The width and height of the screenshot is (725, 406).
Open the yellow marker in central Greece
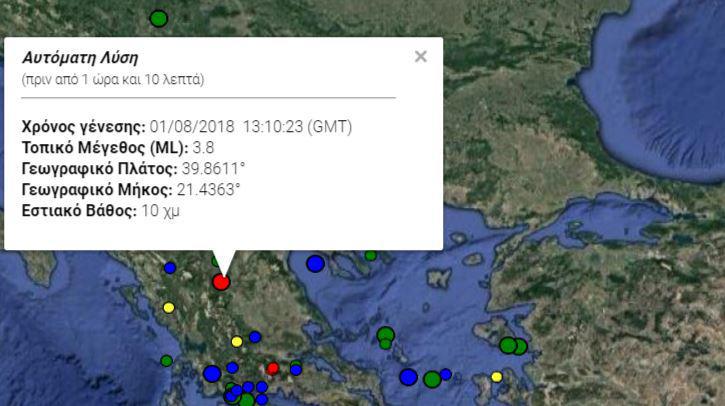[x=237, y=341]
